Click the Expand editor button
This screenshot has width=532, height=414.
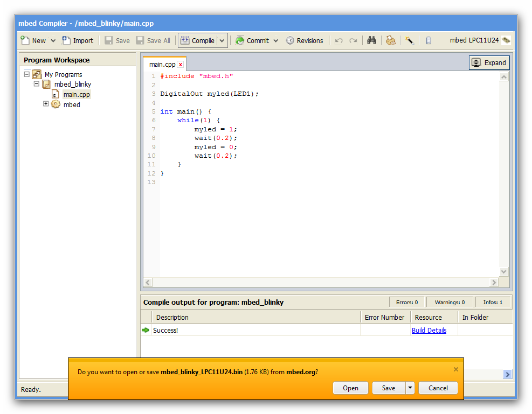(489, 62)
